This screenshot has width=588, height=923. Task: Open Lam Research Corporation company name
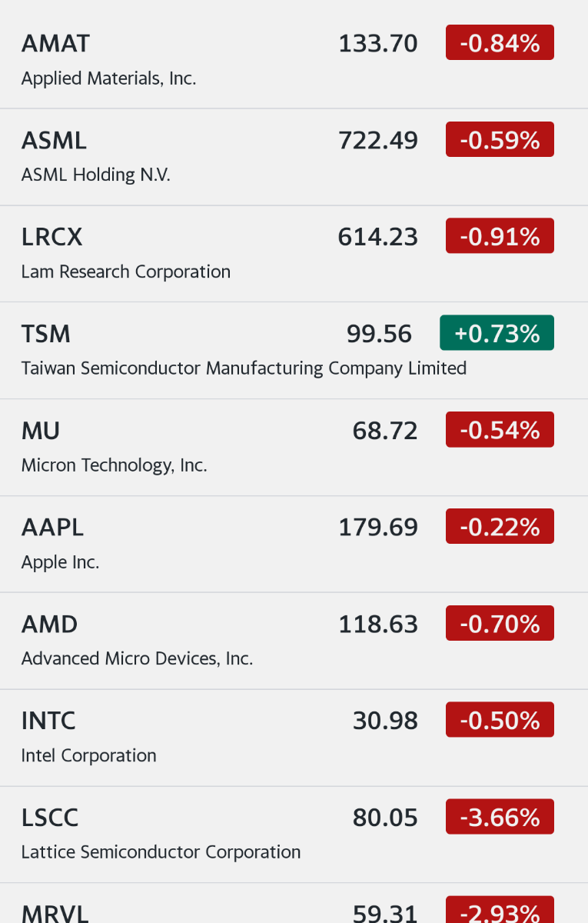pyautogui.click(x=126, y=272)
